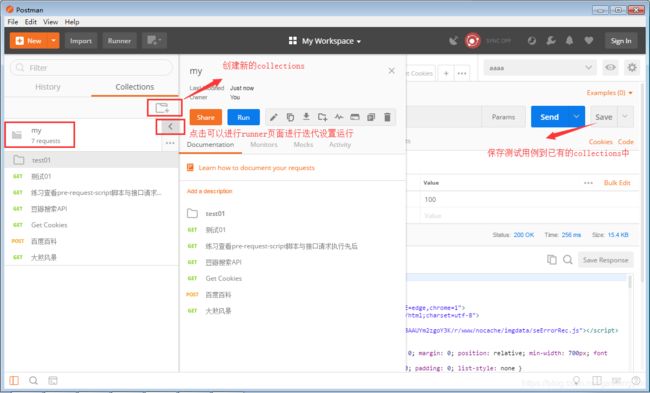Switch to the History tab
Image resolution: width=650 pixels, height=393 pixels.
pyautogui.click(x=48, y=87)
